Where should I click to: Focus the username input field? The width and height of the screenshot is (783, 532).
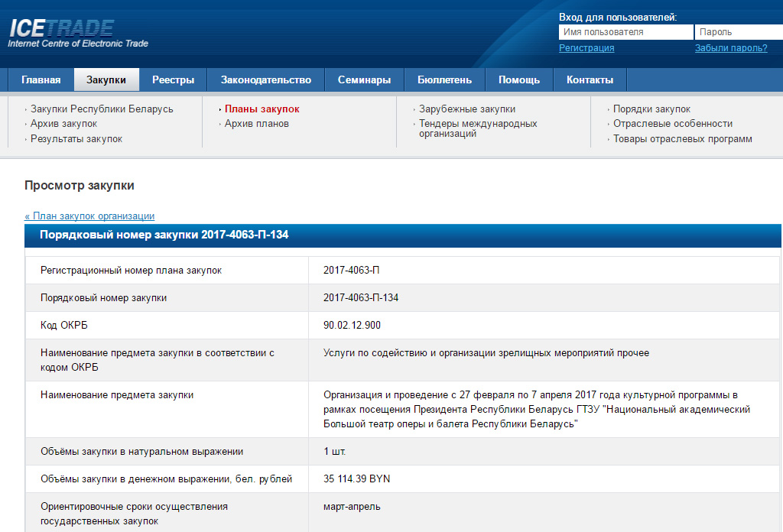tap(625, 32)
